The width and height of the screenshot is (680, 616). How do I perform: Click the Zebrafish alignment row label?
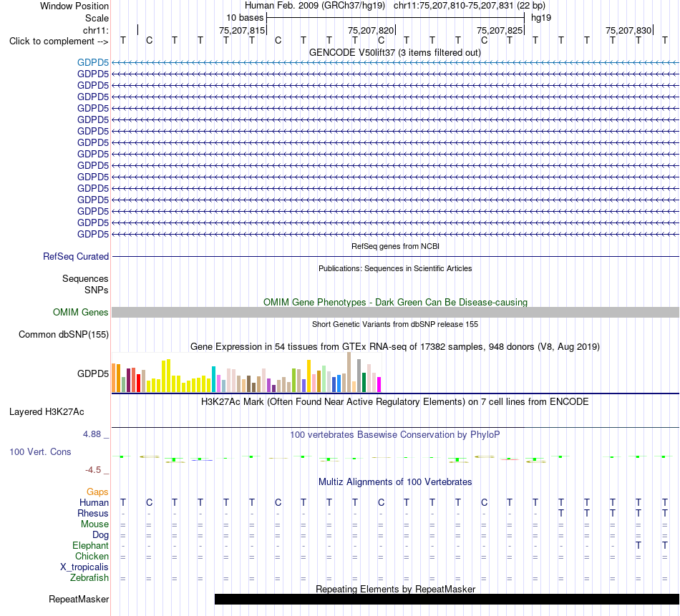coord(89,577)
